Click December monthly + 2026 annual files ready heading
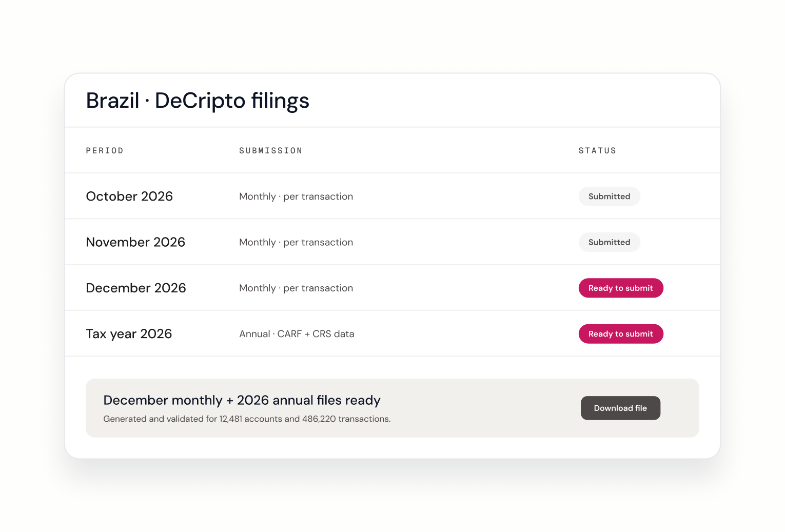Image resolution: width=785 pixels, height=532 pixels. 242,400
